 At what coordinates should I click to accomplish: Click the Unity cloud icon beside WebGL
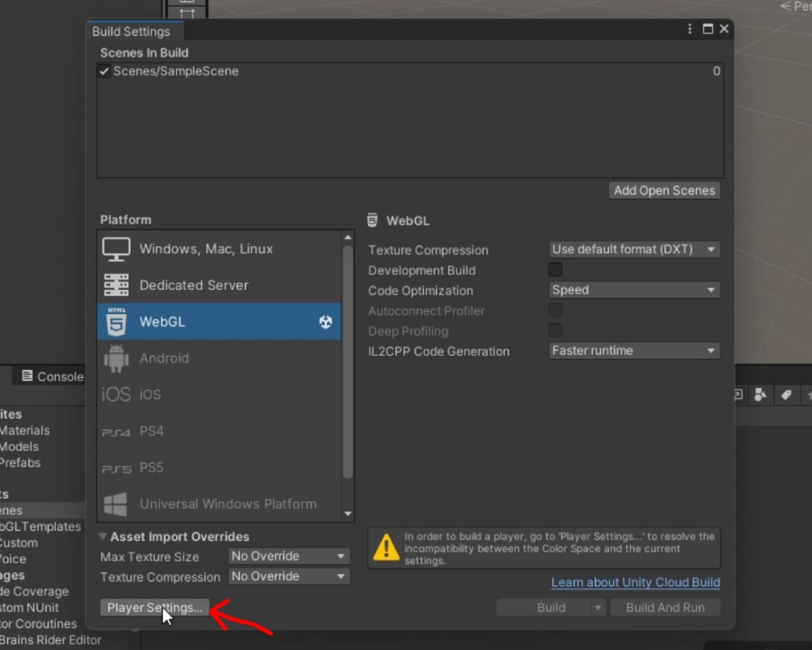(x=326, y=322)
